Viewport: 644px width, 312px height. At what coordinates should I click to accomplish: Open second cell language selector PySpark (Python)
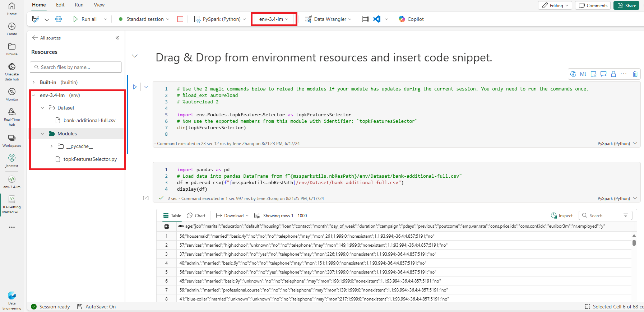[617, 198]
